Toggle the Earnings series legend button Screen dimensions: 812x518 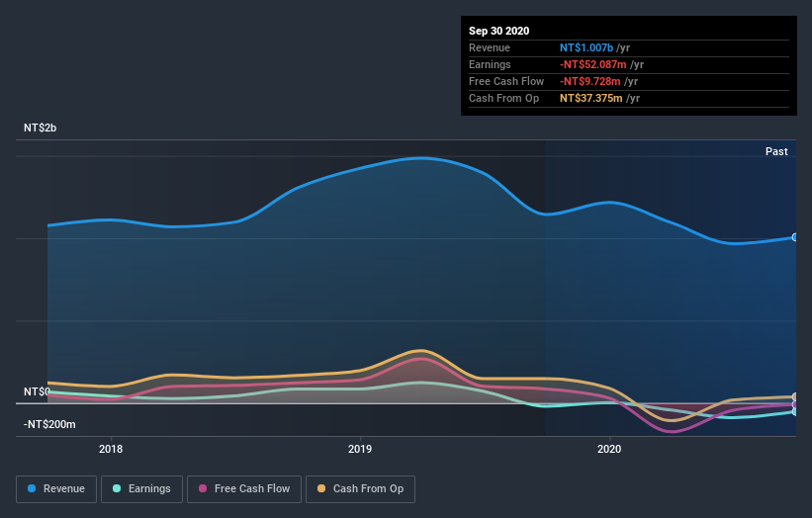coord(141,489)
